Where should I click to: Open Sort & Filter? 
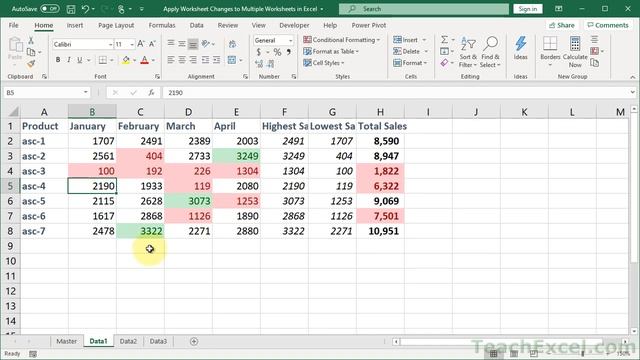point(468,52)
